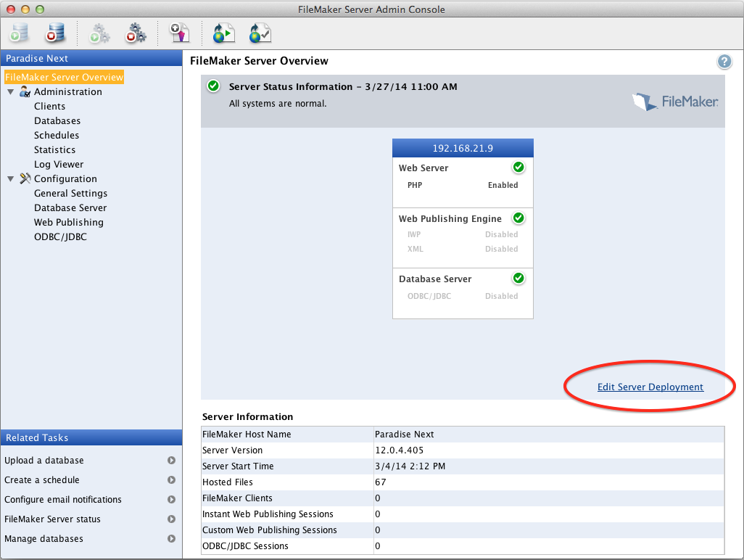Open the Start Page globe icon

pyautogui.click(x=223, y=33)
